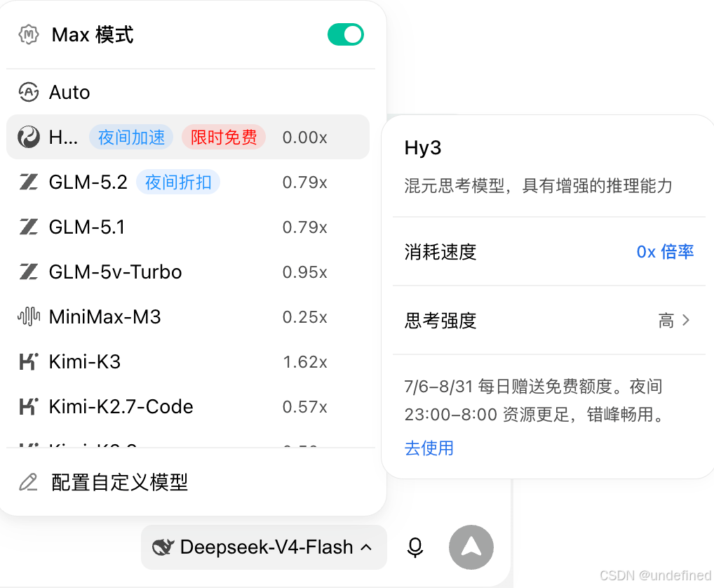The height and width of the screenshot is (588, 714).
Task: Click the MiniMax-M3 waveform icon
Action: click(29, 316)
